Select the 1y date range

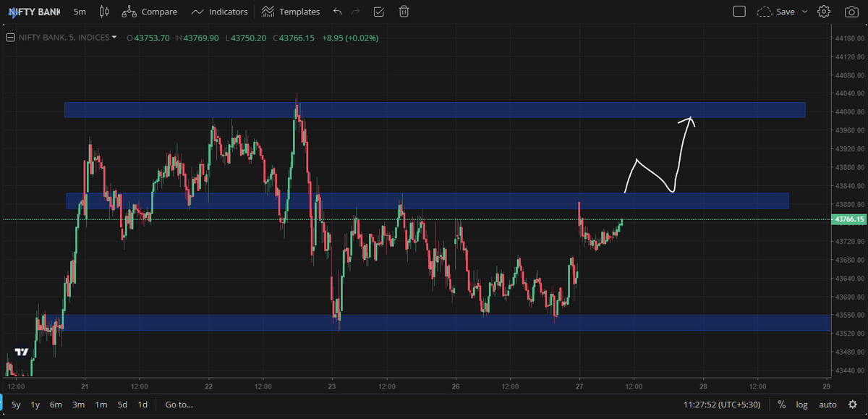[x=35, y=405]
